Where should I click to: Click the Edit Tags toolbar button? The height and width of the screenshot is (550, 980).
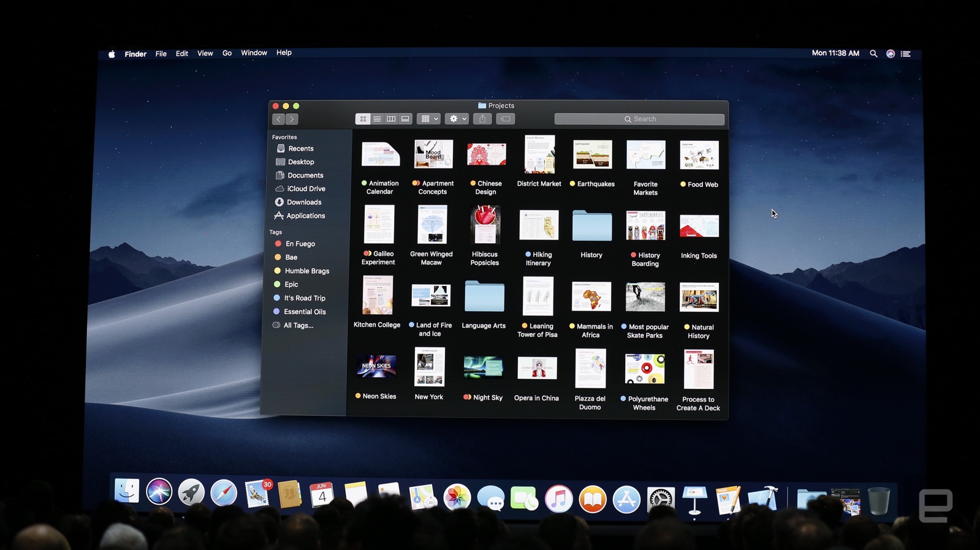[506, 119]
